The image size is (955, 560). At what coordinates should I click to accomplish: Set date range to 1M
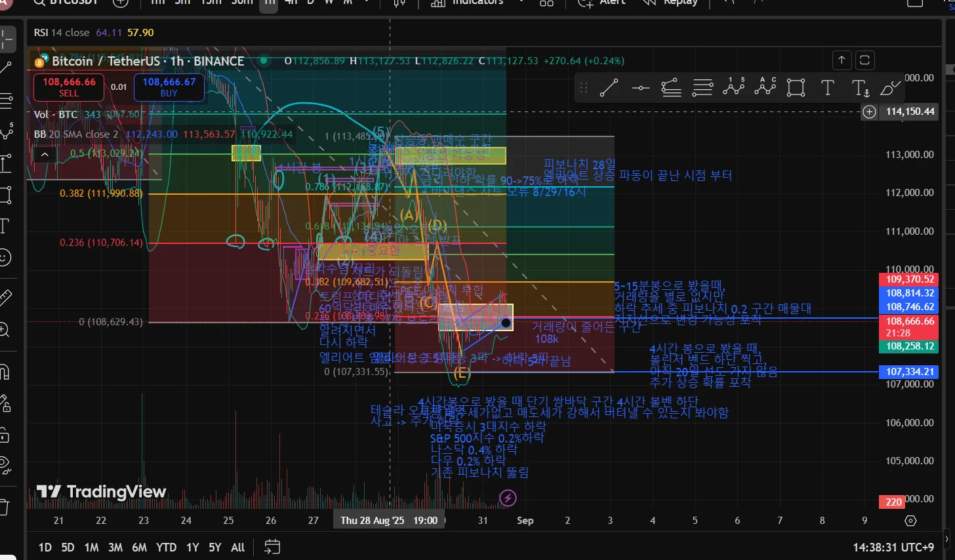pos(91,547)
